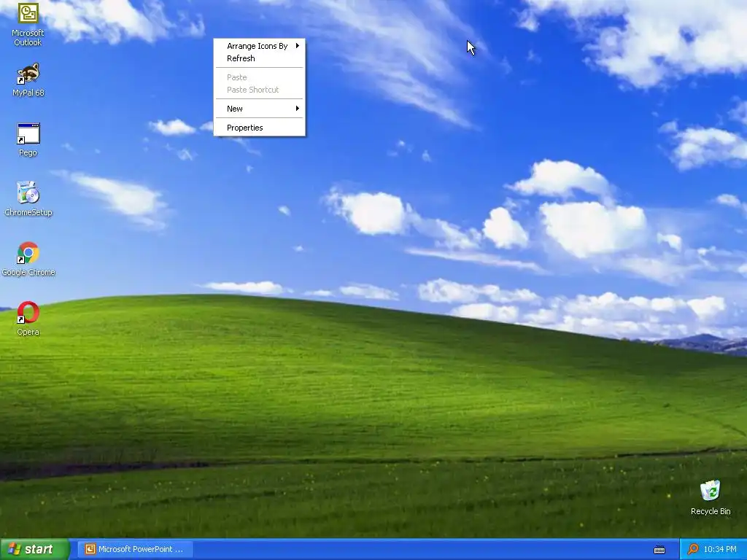
Task: Open Properties from the context menu
Action: 259,128
